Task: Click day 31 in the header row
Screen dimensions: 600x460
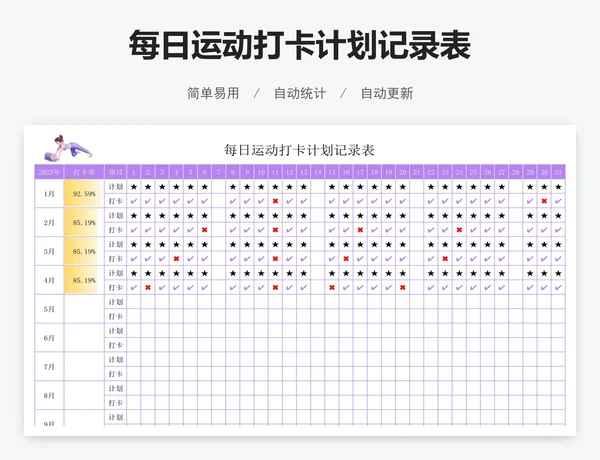Action: [x=558, y=172]
